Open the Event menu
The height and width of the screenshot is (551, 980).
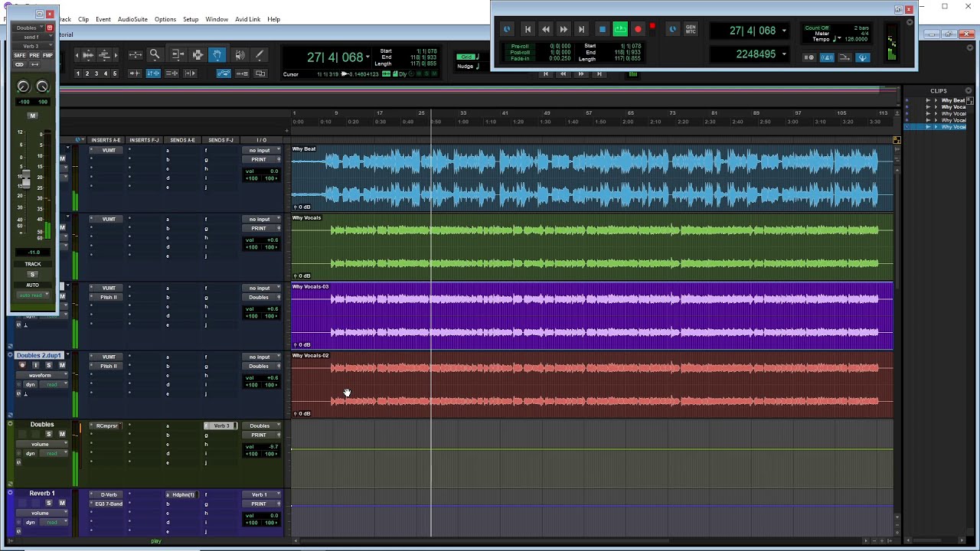[103, 19]
